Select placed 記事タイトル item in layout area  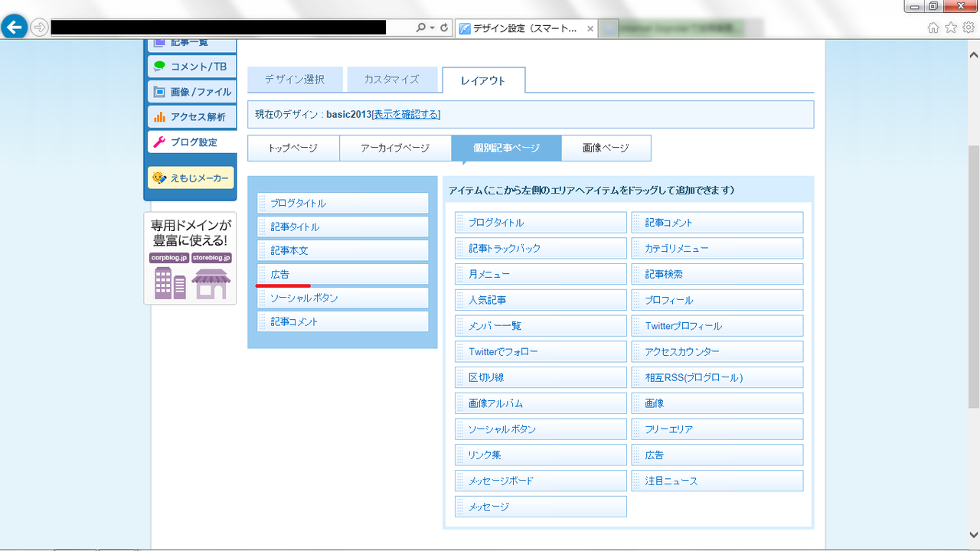click(343, 227)
